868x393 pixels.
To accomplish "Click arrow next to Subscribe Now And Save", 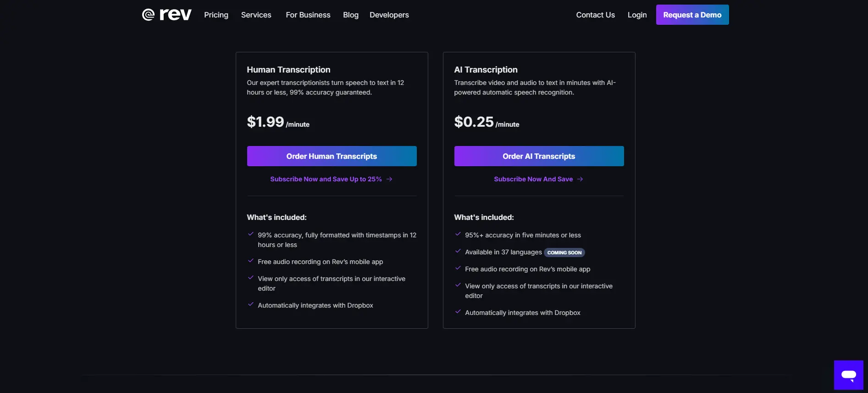I will 580,179.
